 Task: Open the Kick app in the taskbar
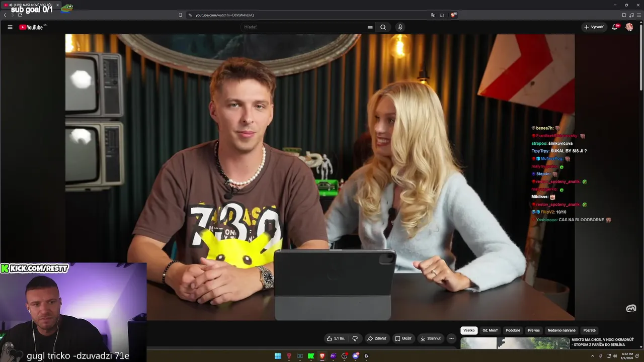click(311, 356)
